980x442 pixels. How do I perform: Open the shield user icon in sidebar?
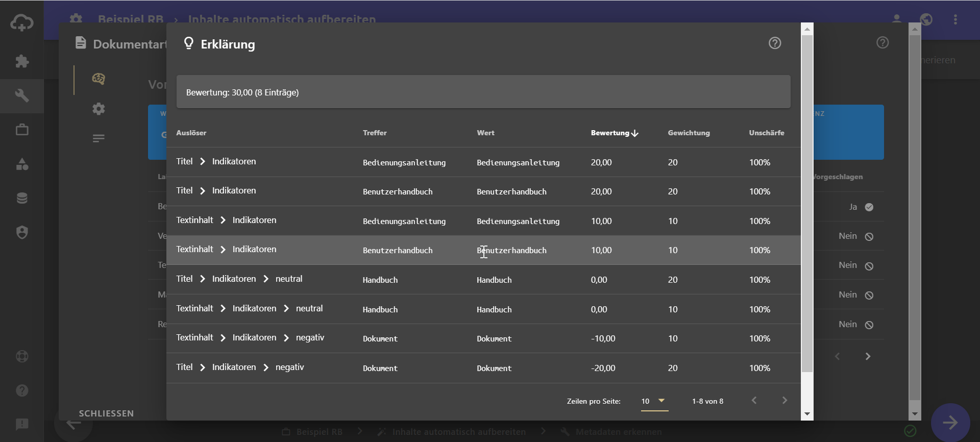pos(22,232)
